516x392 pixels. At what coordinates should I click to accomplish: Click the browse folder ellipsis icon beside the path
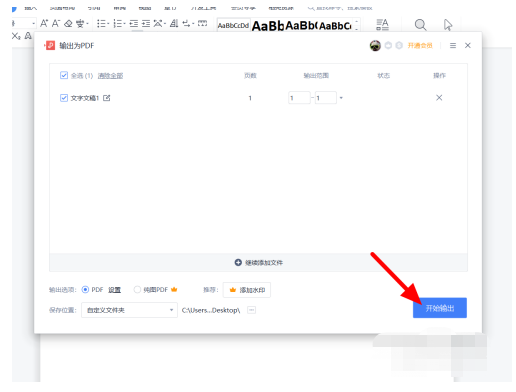[251, 310]
